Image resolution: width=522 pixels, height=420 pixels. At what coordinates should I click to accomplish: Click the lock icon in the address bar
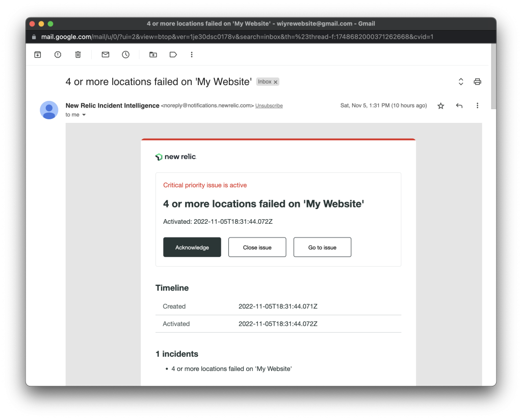(x=34, y=37)
